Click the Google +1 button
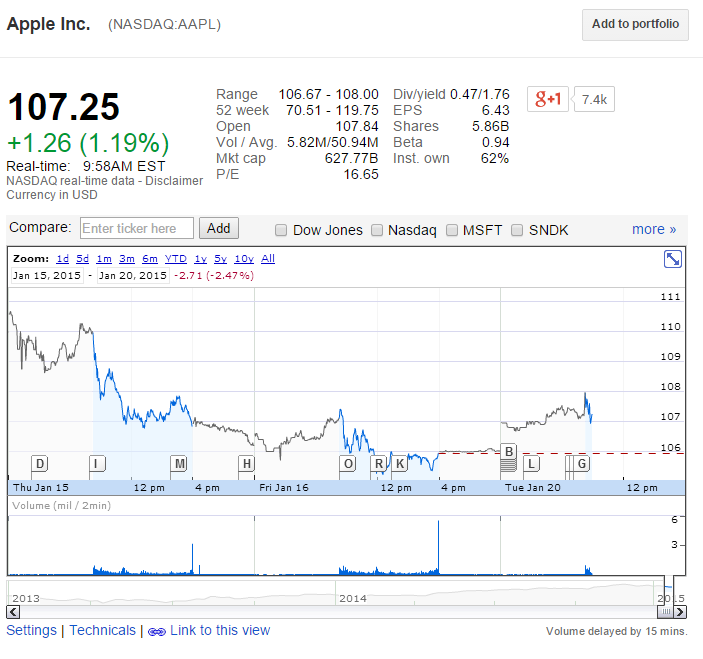Screen dimensions: 703x659 [547, 99]
